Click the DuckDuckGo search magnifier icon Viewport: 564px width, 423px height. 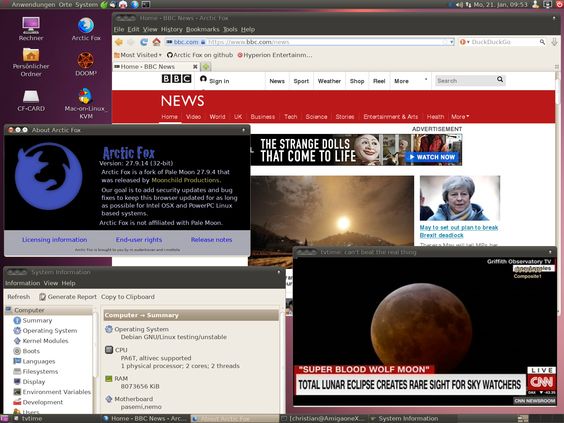542,42
